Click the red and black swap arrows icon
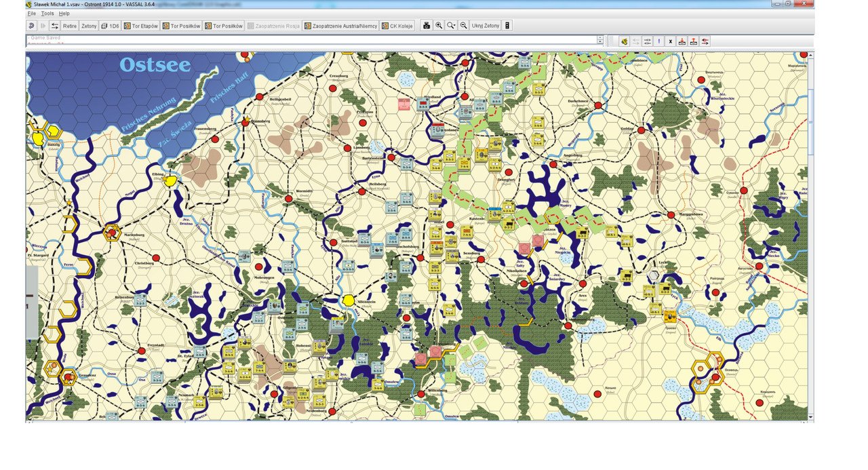868x470 pixels. 705,41
